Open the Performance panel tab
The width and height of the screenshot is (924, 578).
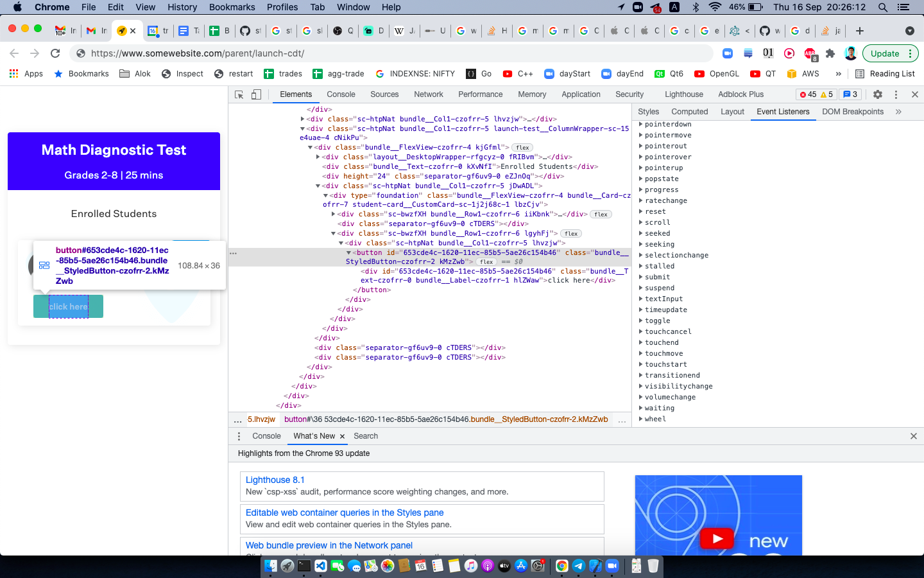tap(481, 94)
